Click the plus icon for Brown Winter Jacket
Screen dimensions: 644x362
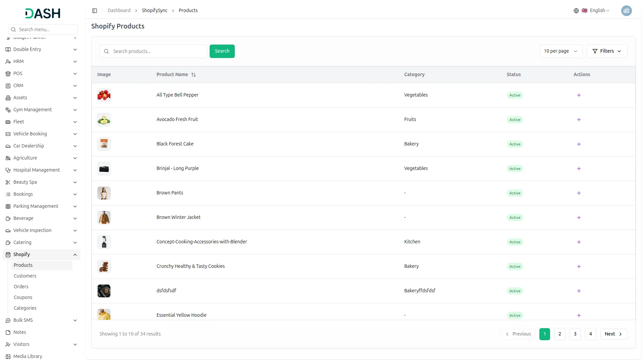(x=579, y=218)
